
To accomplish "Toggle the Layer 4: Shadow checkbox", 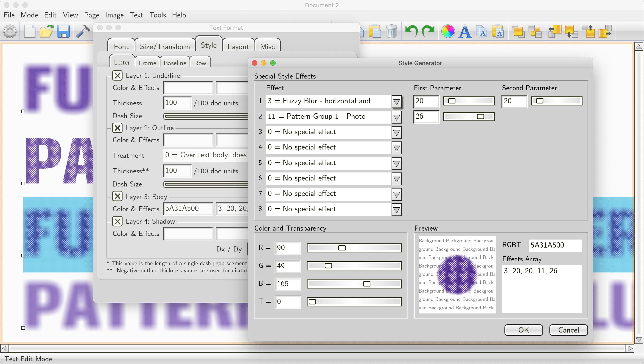I will (117, 221).
